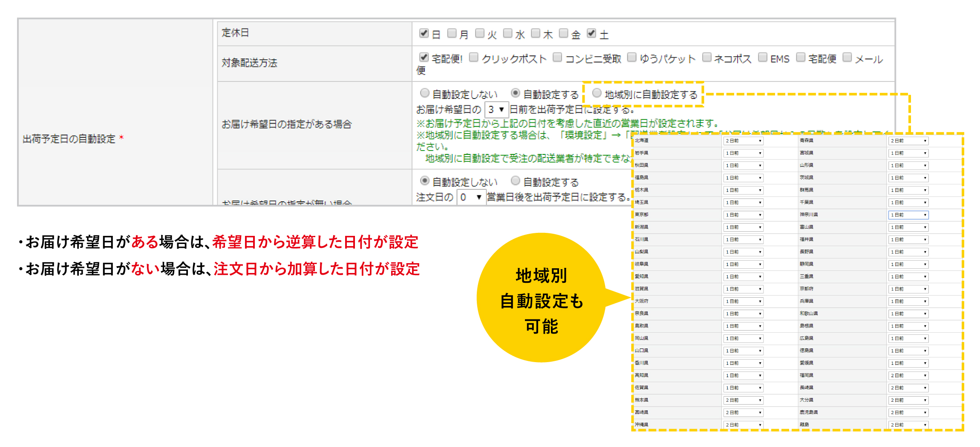980x447 pixels.
Task: Enable the クリックポスト delivery method checkbox
Action: click(473, 58)
